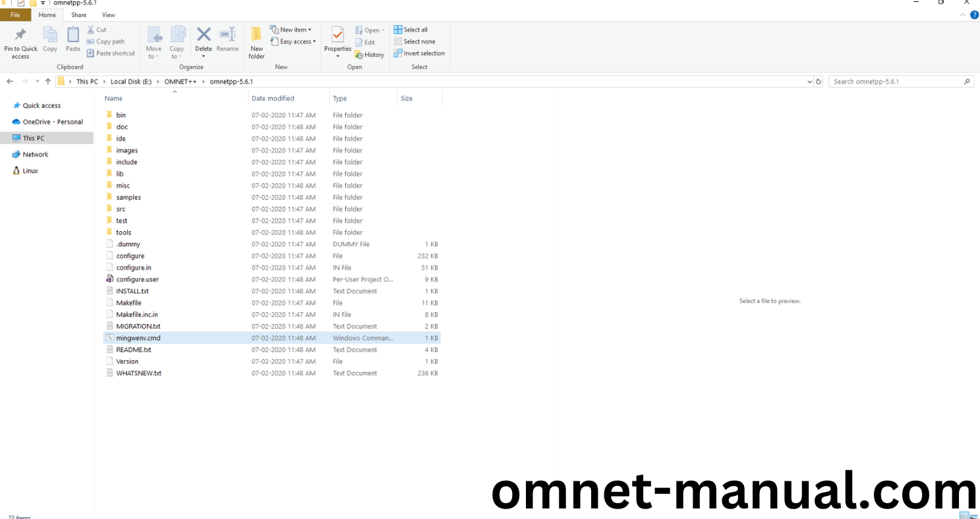Click OMNET++ in the address breadcrumb
The image size is (980, 519).
click(180, 82)
